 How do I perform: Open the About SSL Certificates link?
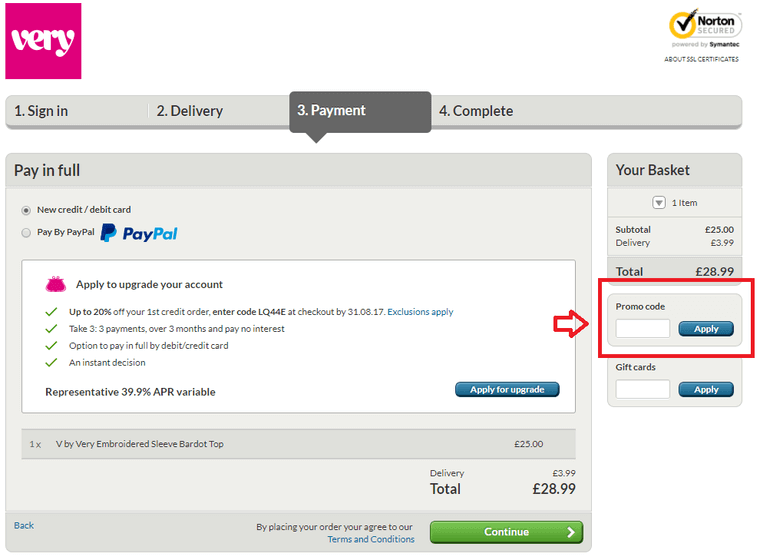[x=701, y=59]
